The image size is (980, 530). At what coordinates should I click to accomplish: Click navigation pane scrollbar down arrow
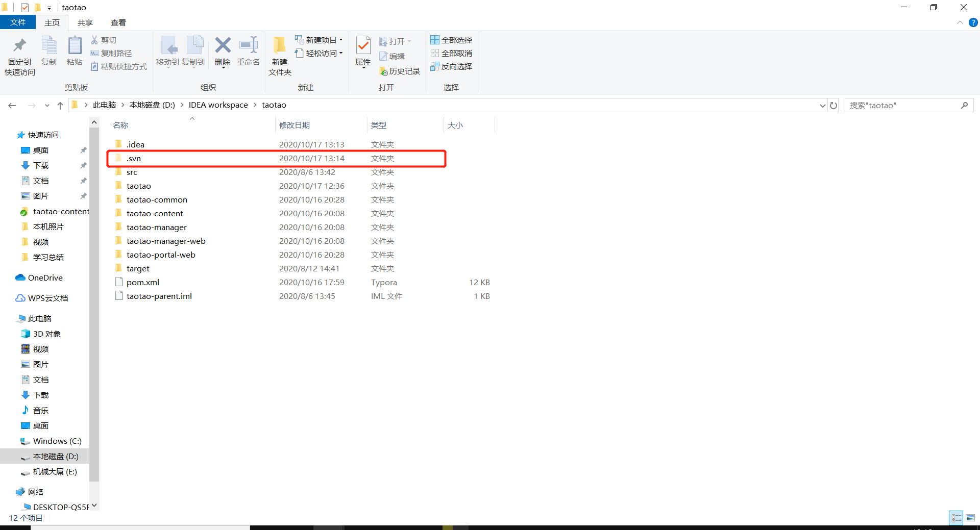(94, 506)
